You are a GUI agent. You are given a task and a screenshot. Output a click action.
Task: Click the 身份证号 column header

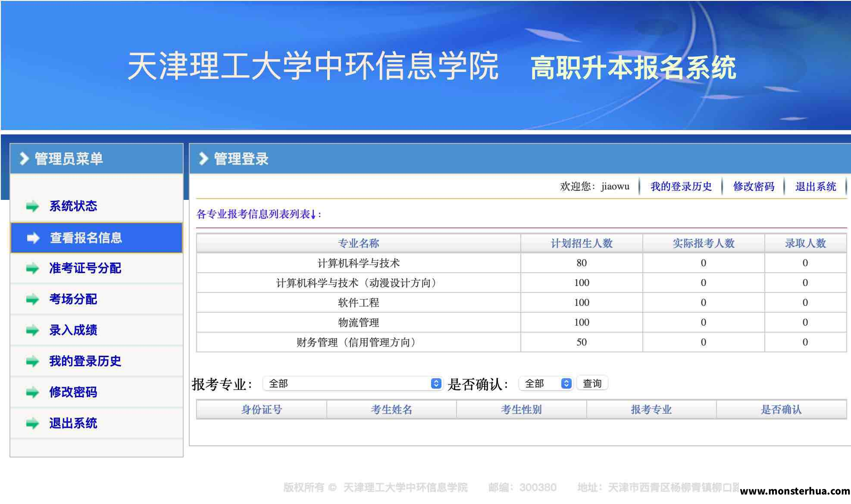coord(262,410)
